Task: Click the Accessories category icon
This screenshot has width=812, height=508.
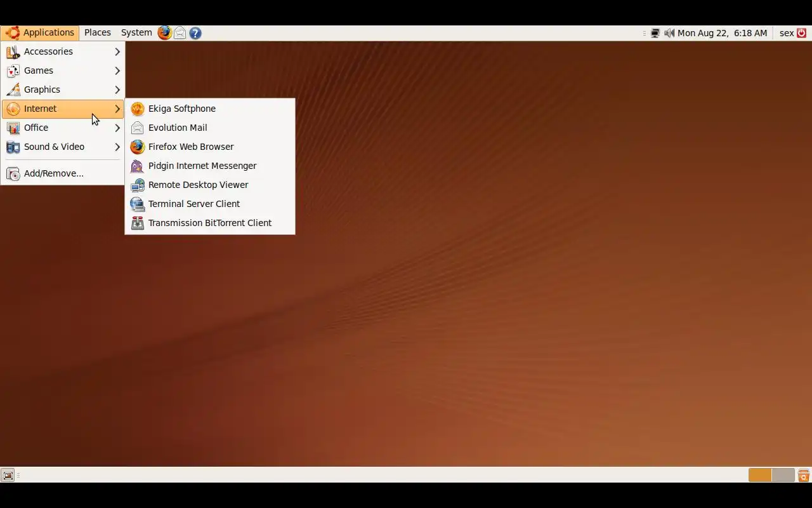Action: (x=13, y=51)
